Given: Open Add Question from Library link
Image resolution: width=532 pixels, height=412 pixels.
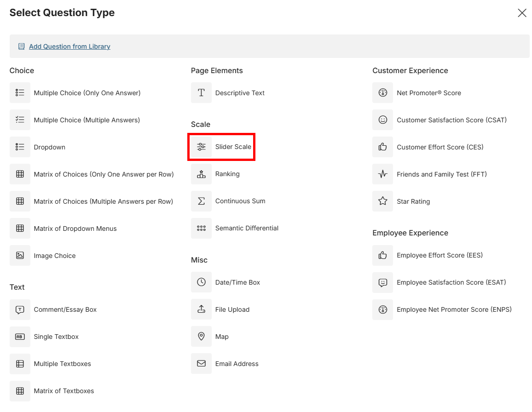Looking at the screenshot, I should (69, 46).
